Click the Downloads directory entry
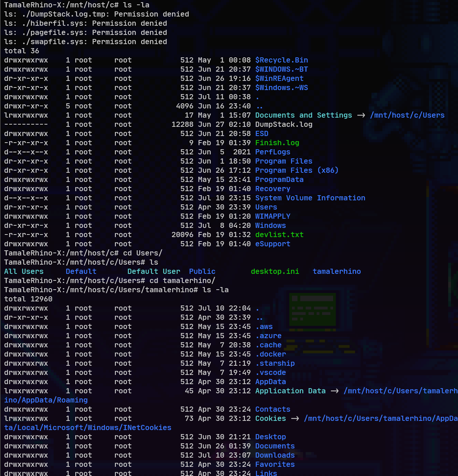458x476 pixels. (x=275, y=455)
